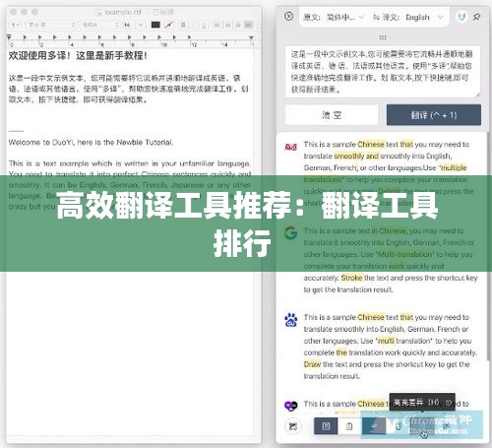Image resolution: width=492 pixels, height=448 pixels.
Task: Click the document icon beside example.rtf in the title bar
Action: [x=98, y=12]
